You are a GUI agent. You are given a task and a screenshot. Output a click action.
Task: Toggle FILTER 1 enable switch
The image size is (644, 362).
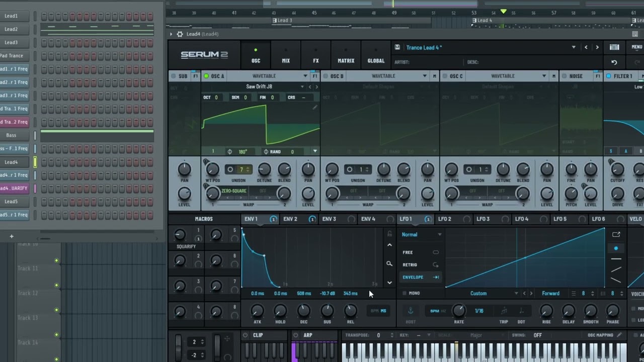609,76
